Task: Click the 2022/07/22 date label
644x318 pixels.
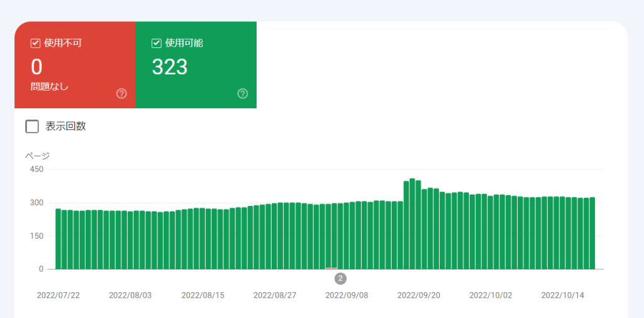Action: click(58, 295)
